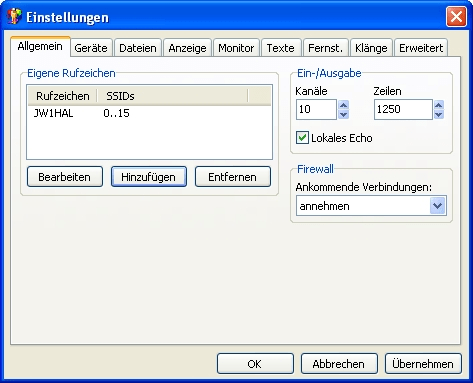Click the Bearbeiten button
This screenshot has width=473, height=383.
pyautogui.click(x=65, y=177)
